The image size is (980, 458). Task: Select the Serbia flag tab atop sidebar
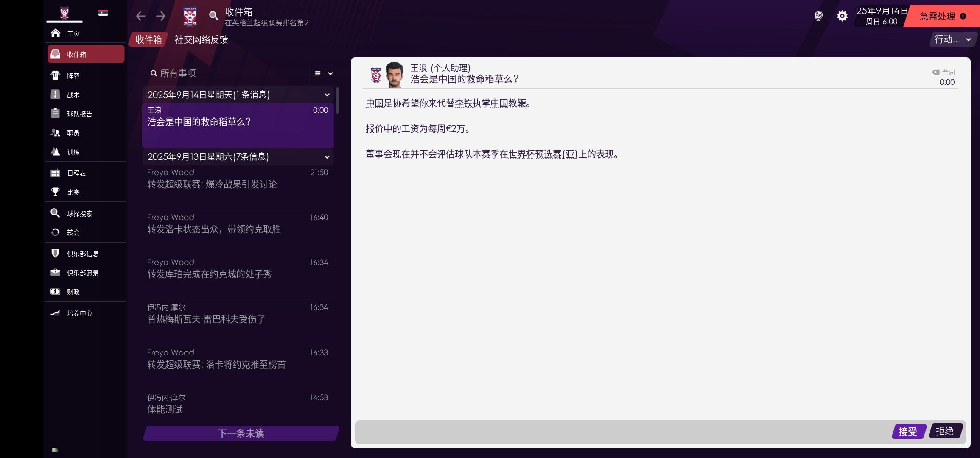(103, 13)
